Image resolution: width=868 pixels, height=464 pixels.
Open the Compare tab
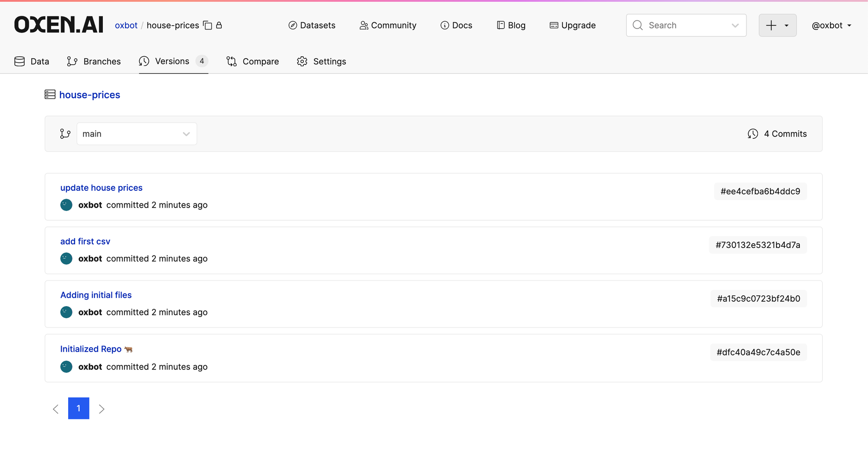click(x=253, y=62)
